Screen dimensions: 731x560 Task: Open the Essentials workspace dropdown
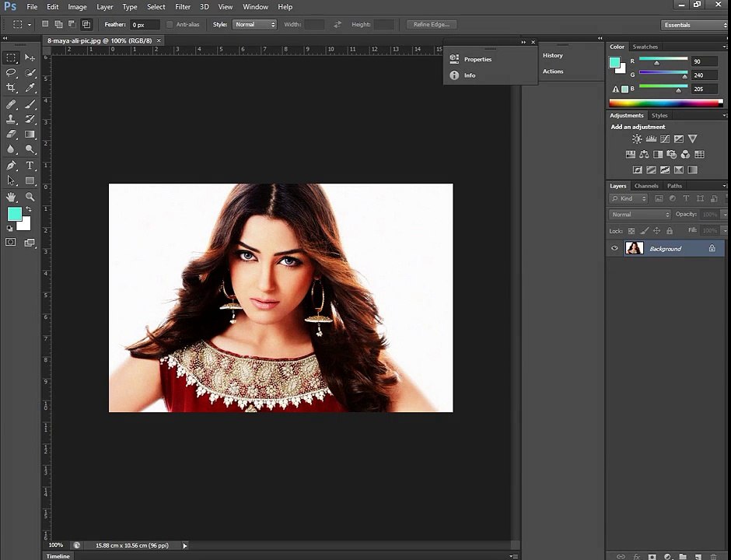(694, 25)
